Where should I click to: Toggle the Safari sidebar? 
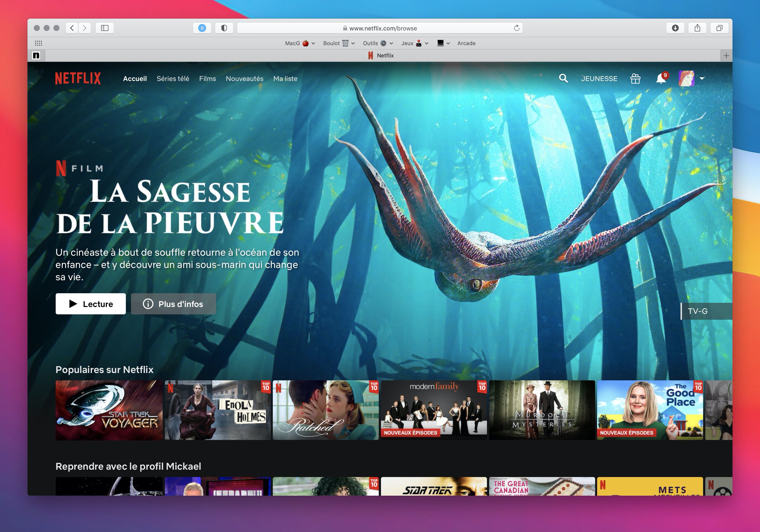tap(105, 28)
